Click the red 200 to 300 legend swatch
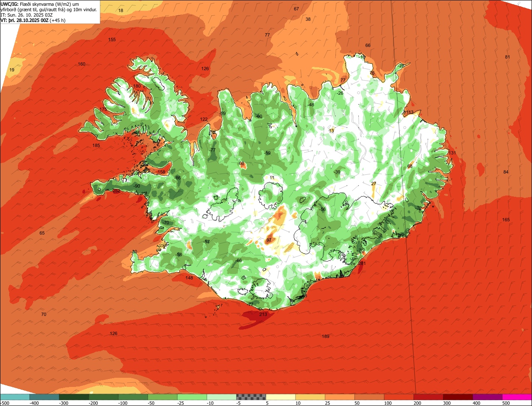Screen dimensions: 532x406 point(428,397)
